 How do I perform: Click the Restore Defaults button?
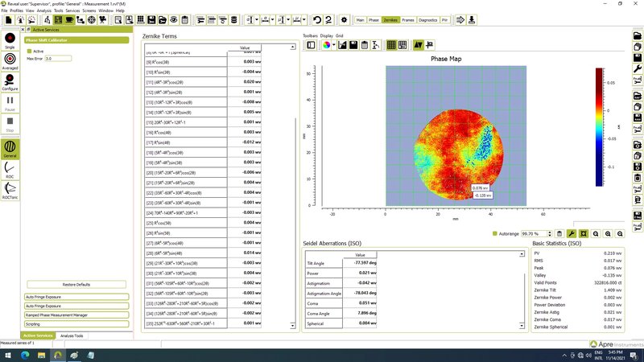[x=76, y=285]
